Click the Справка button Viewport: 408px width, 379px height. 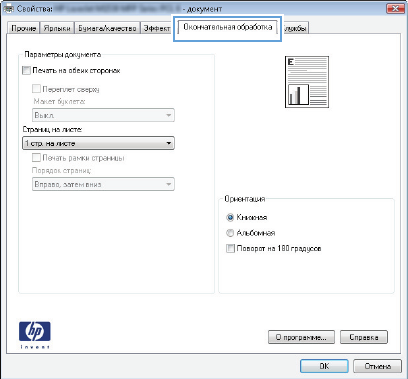click(x=364, y=337)
